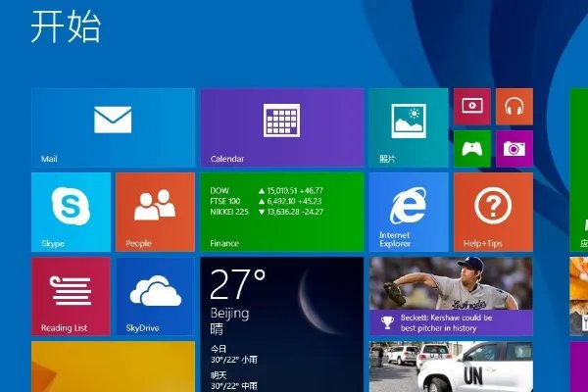
Task: Open the Camera small tile
Action: click(514, 149)
